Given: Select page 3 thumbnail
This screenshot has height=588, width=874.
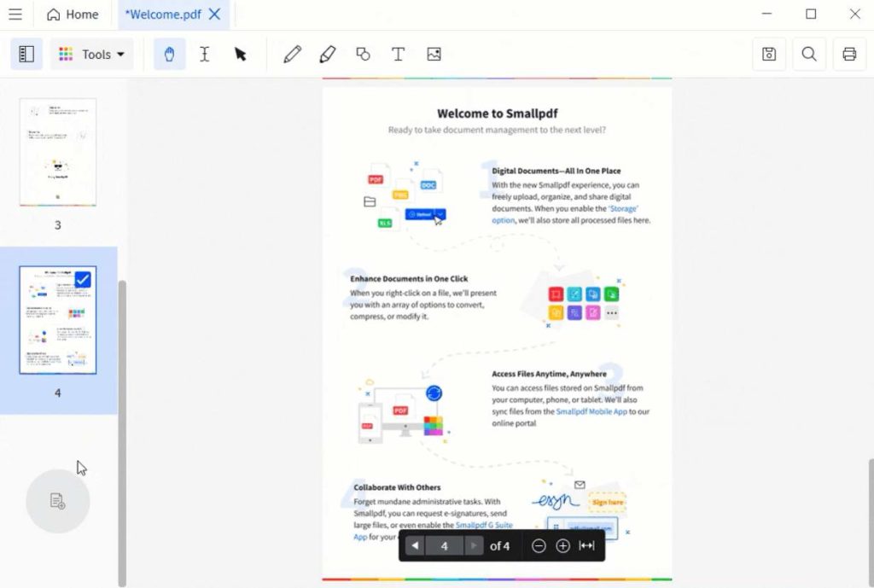Looking at the screenshot, I should click(58, 152).
